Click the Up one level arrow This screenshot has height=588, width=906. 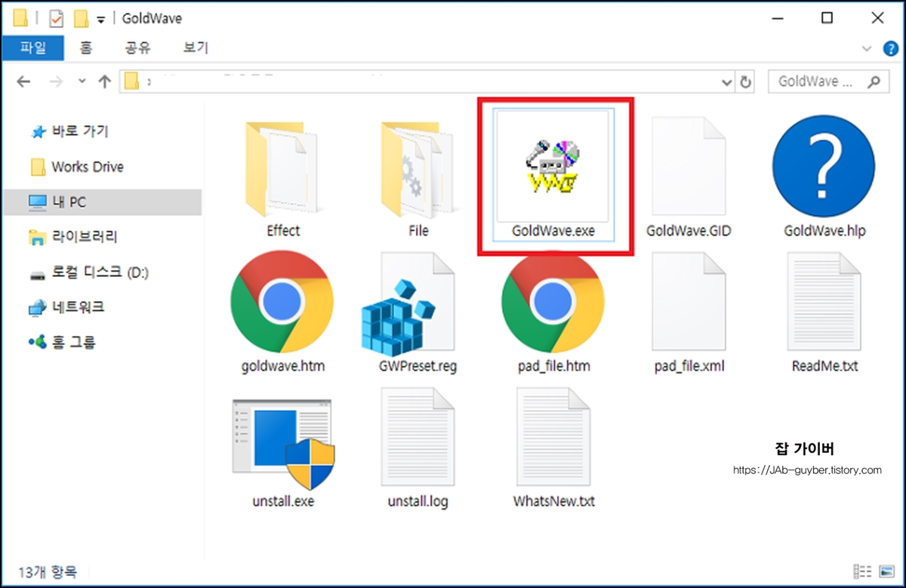point(105,82)
